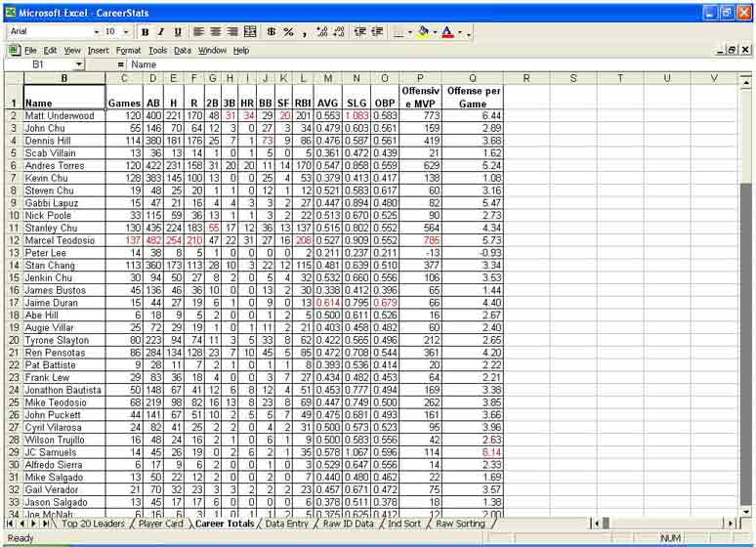Apply Percent style format
This screenshot has height=547, width=756.
click(288, 32)
